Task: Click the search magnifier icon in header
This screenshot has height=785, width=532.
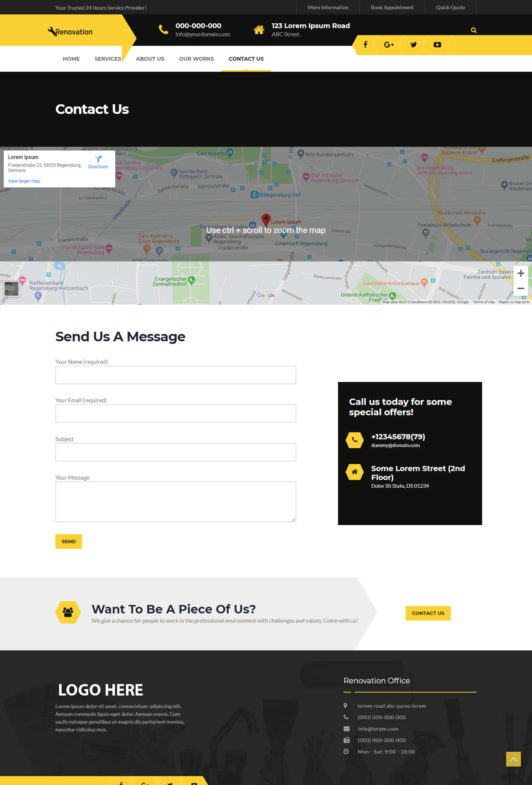Action: pyautogui.click(x=474, y=30)
